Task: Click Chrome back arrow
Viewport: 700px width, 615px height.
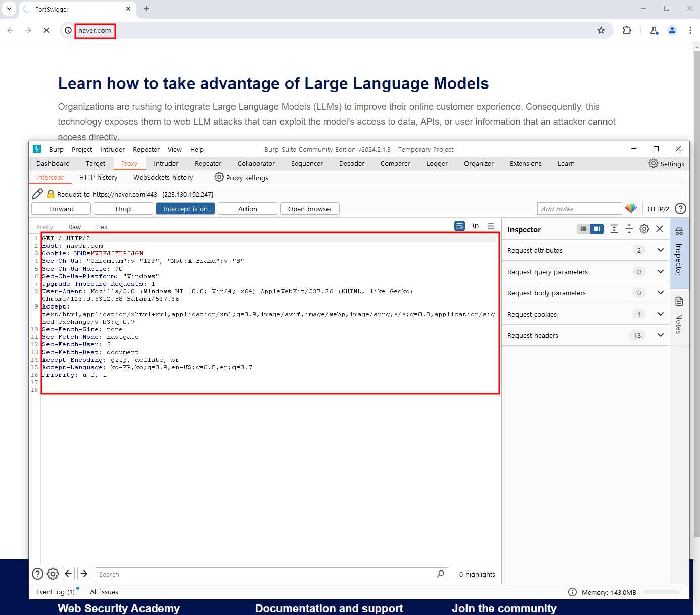Action: (x=10, y=30)
